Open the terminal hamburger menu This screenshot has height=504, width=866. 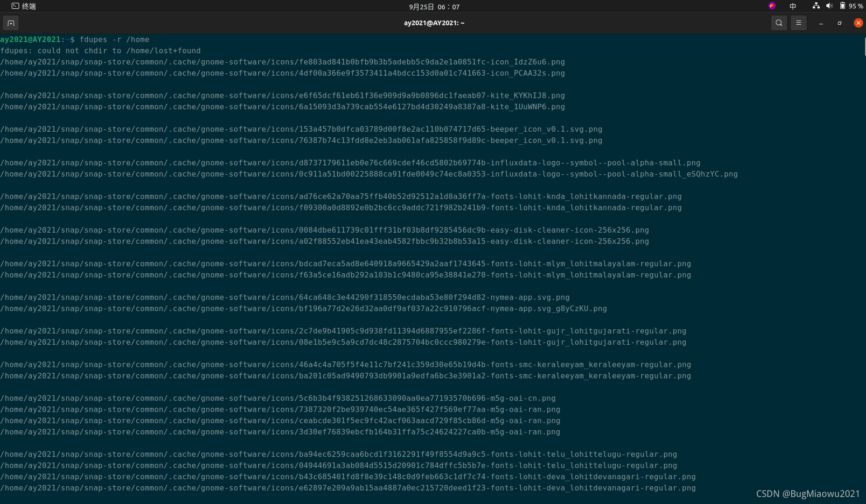point(799,23)
